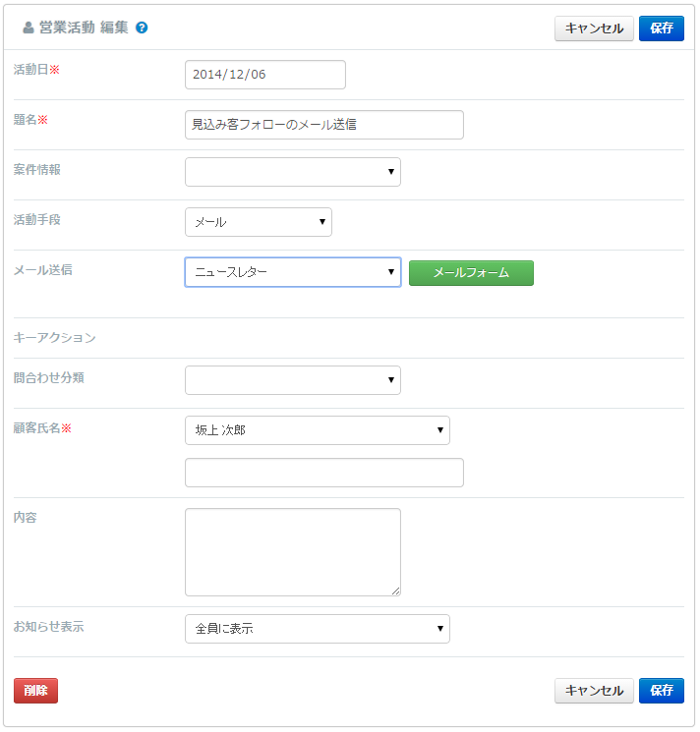Click inside the 内容 text area
700x732 pixels.
tap(293, 552)
